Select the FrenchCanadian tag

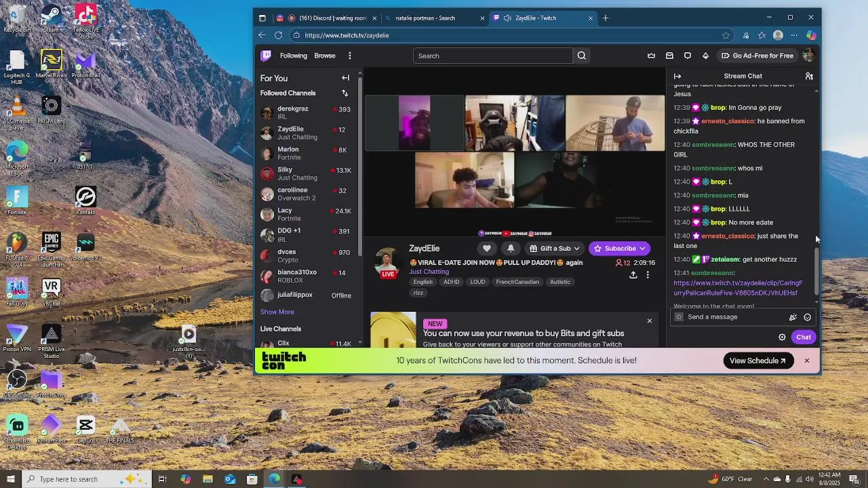tap(517, 282)
